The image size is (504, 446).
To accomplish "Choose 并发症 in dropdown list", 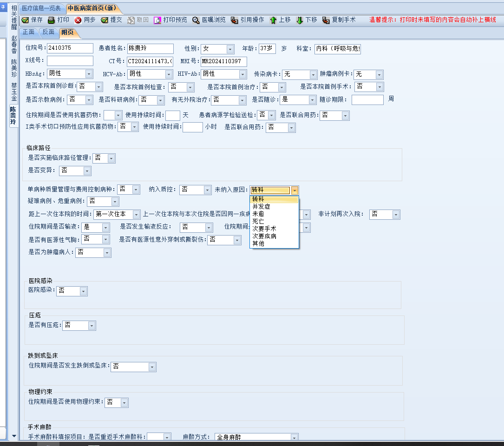I will pos(274,206).
